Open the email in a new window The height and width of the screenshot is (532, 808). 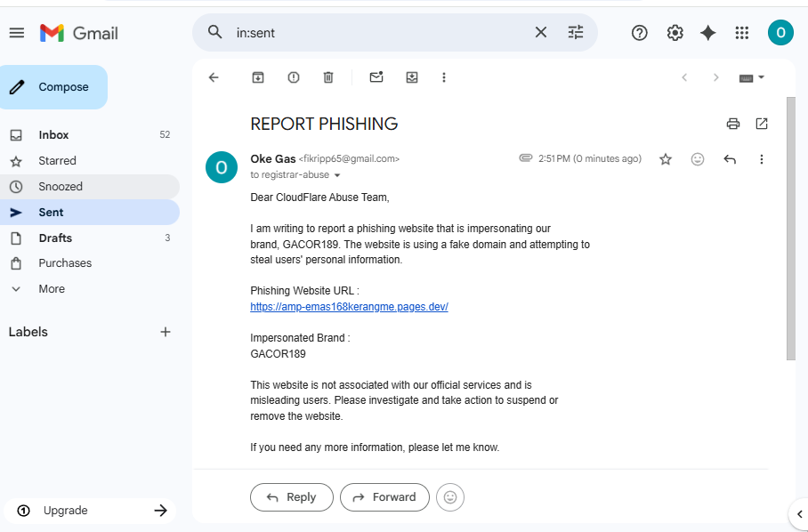click(x=762, y=124)
